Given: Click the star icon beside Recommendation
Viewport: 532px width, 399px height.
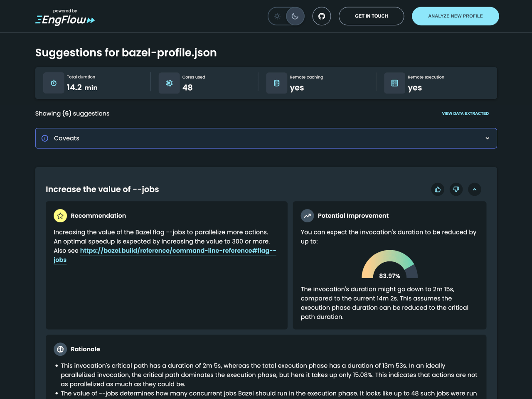Looking at the screenshot, I should point(60,216).
